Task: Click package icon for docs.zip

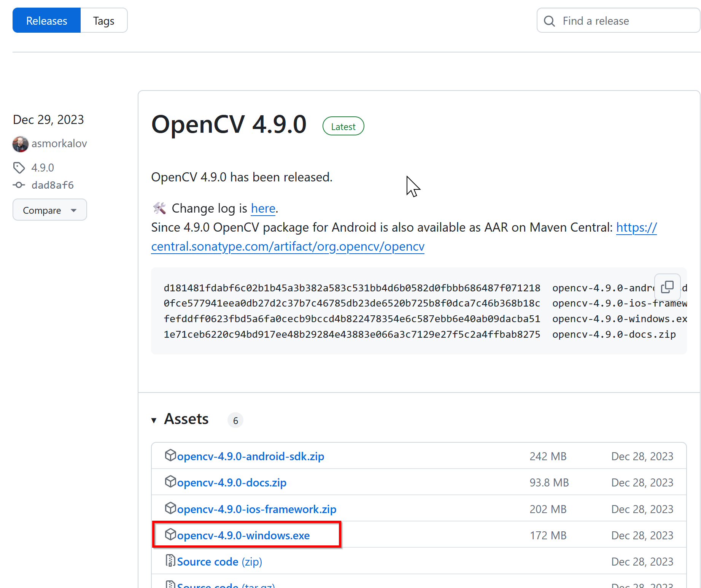Action: point(170,481)
